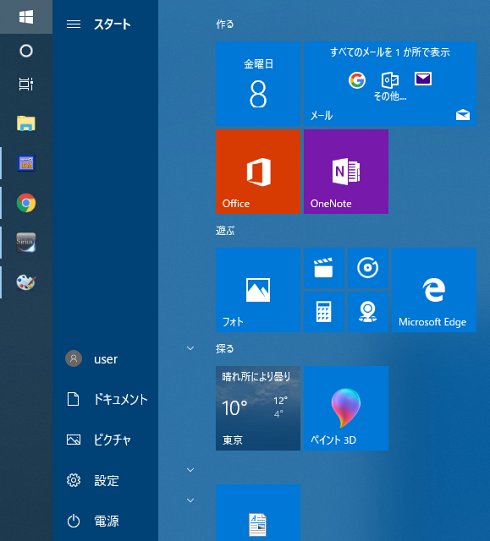Open the paint palette app in taskbar

(26, 282)
